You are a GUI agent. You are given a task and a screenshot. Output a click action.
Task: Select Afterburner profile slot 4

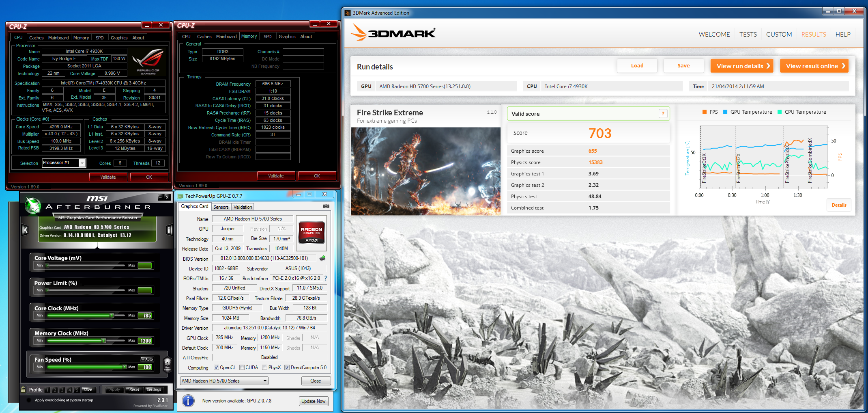[69, 390]
